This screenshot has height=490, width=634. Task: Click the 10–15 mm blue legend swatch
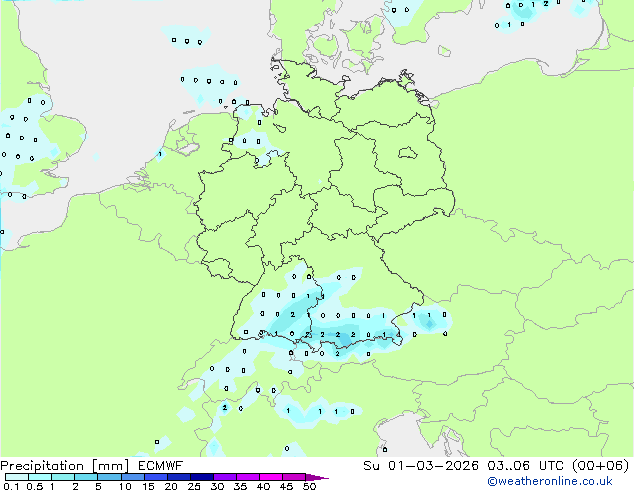coord(132,477)
